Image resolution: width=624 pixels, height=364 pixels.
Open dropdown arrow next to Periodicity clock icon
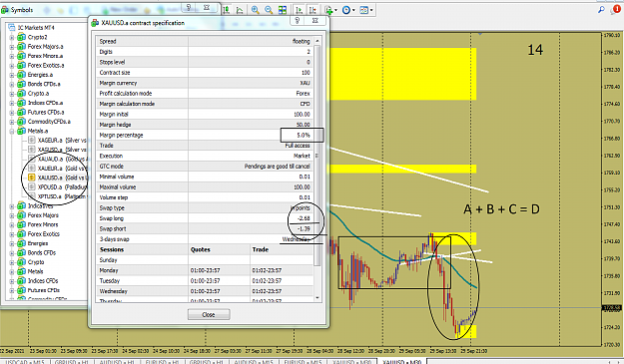click(353, 10)
